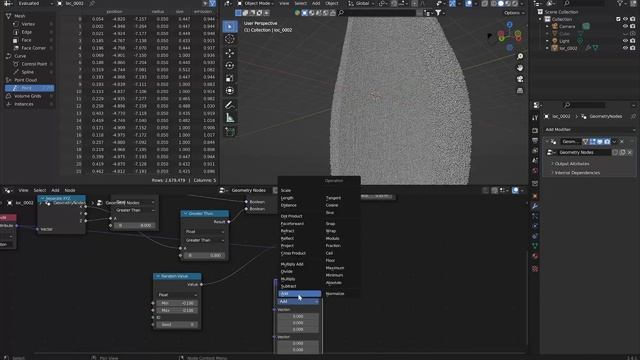This screenshot has height=360, width=640.
Task: Click the Min value field in Random Value
Action: coord(177,303)
